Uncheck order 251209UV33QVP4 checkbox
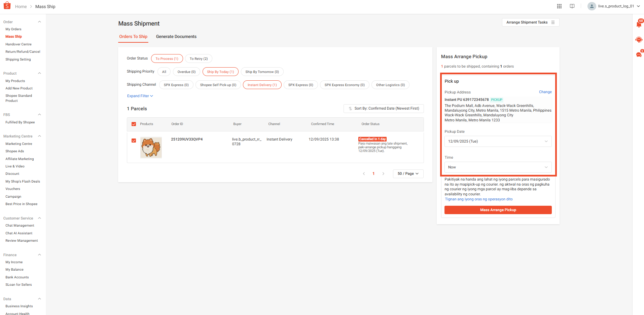The width and height of the screenshot is (644, 315). coord(134,141)
